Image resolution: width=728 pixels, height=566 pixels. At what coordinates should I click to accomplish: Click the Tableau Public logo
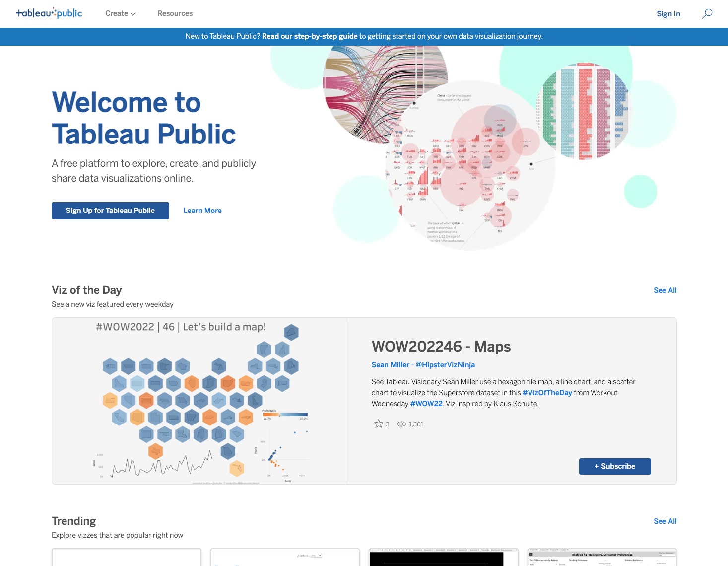(x=49, y=13)
